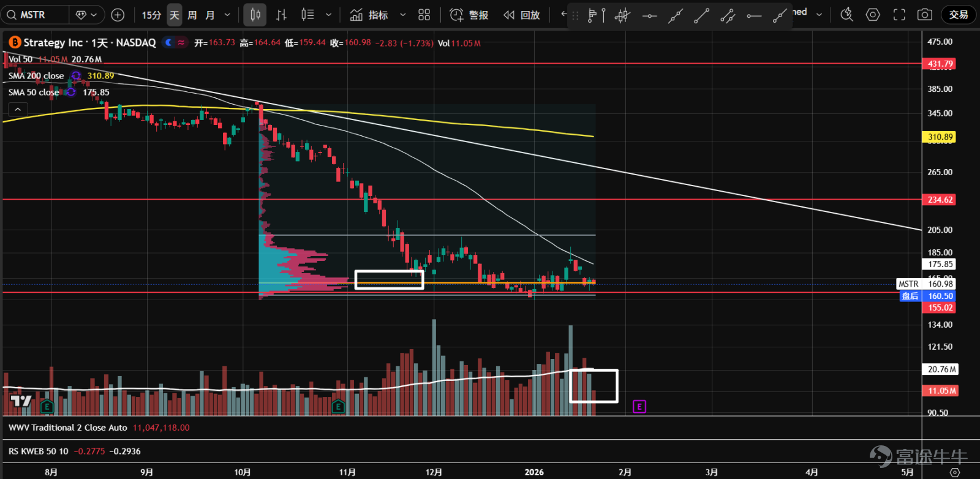This screenshot has width=980, height=479.
Task: Expand the chart type dropdown arrow
Action: pyautogui.click(x=328, y=15)
